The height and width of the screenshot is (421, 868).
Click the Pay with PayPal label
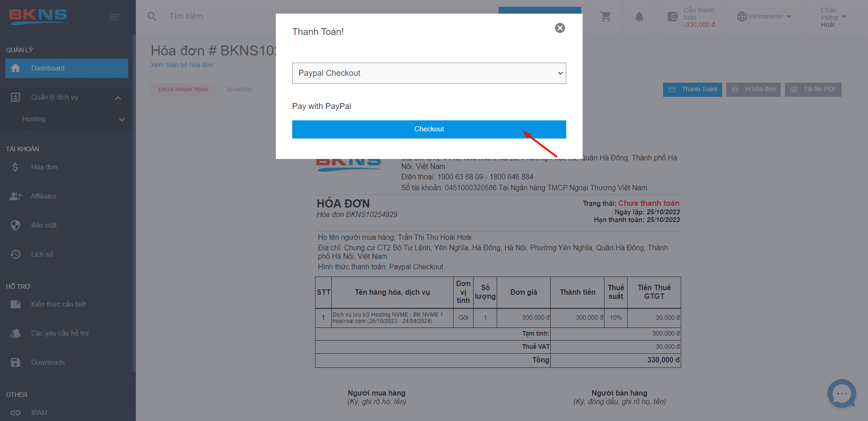[x=322, y=106]
